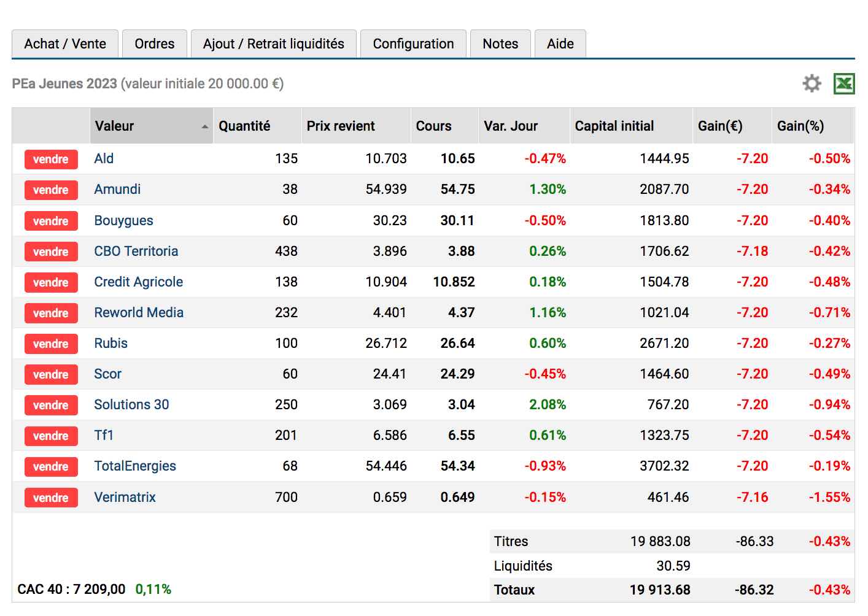This screenshot has height=616, width=868.
Task: Sell the Amundi position
Action: click(51, 190)
